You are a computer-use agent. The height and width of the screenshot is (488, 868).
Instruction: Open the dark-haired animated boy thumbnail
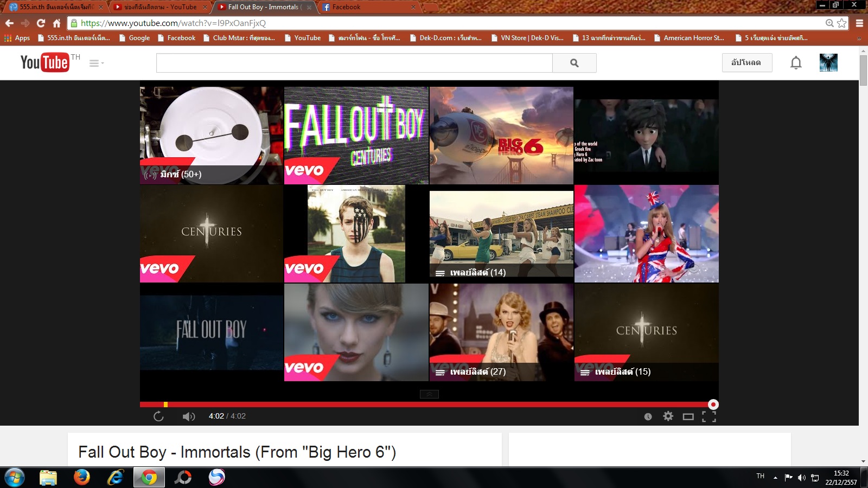(647, 136)
